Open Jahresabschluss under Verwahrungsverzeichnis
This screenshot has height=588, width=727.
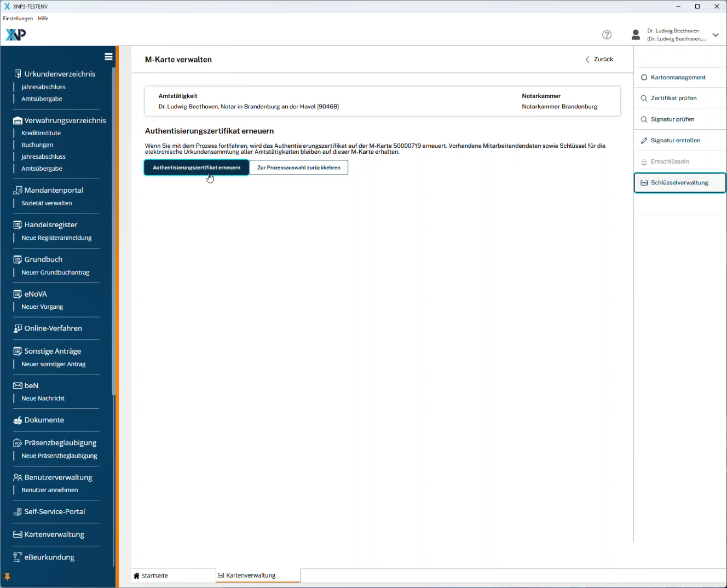coord(43,157)
